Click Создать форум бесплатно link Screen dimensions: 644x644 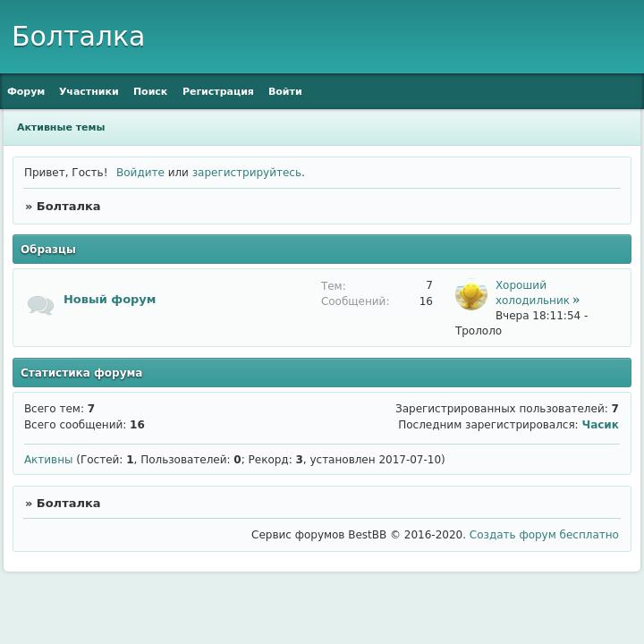point(544,535)
